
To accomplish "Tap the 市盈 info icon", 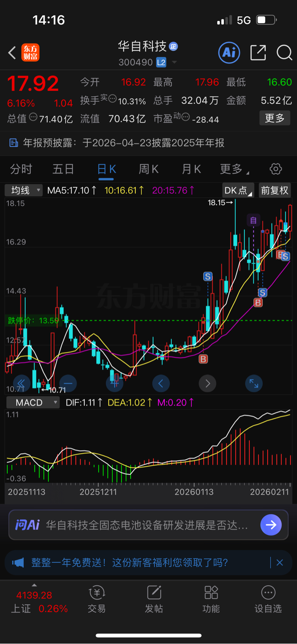I will 186,117.
